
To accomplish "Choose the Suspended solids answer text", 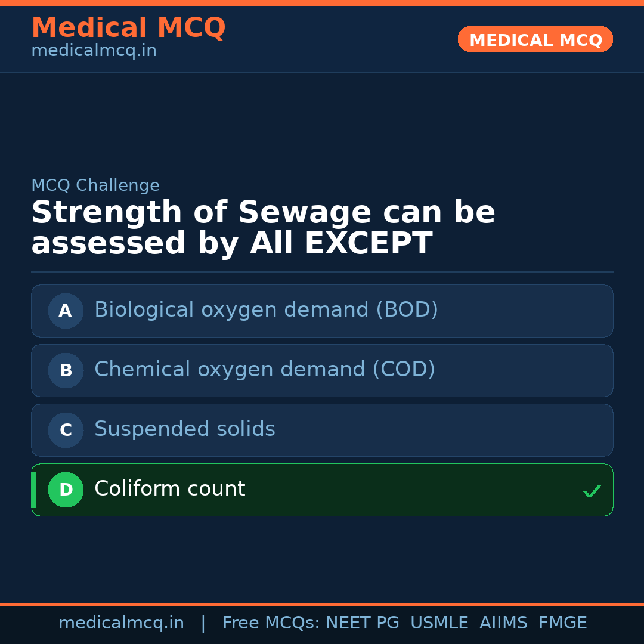I will tap(184, 429).
